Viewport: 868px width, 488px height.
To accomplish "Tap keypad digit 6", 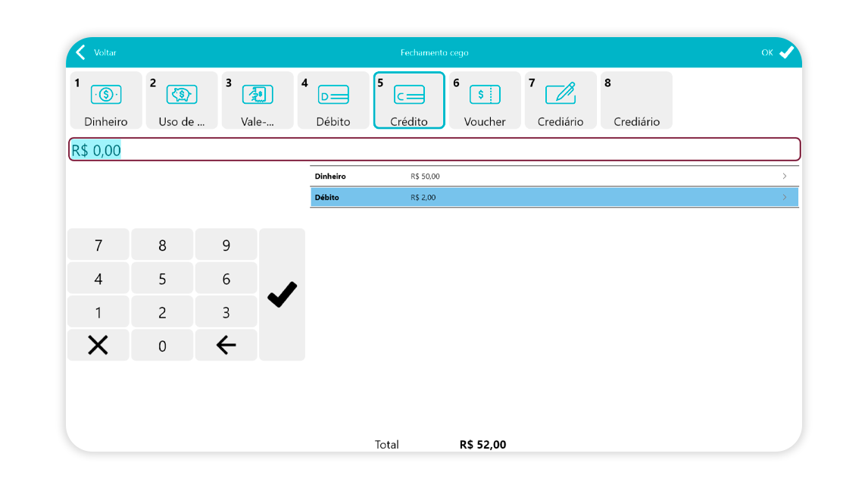I will (226, 279).
